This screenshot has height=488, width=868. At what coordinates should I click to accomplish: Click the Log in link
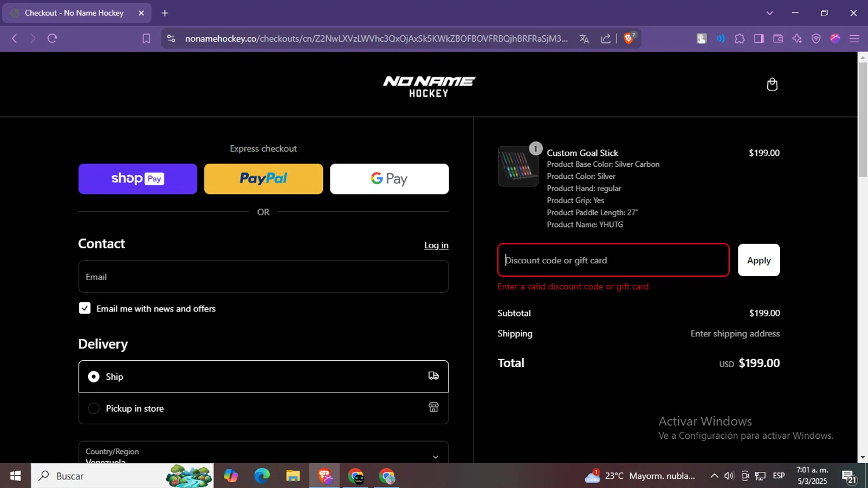click(436, 245)
